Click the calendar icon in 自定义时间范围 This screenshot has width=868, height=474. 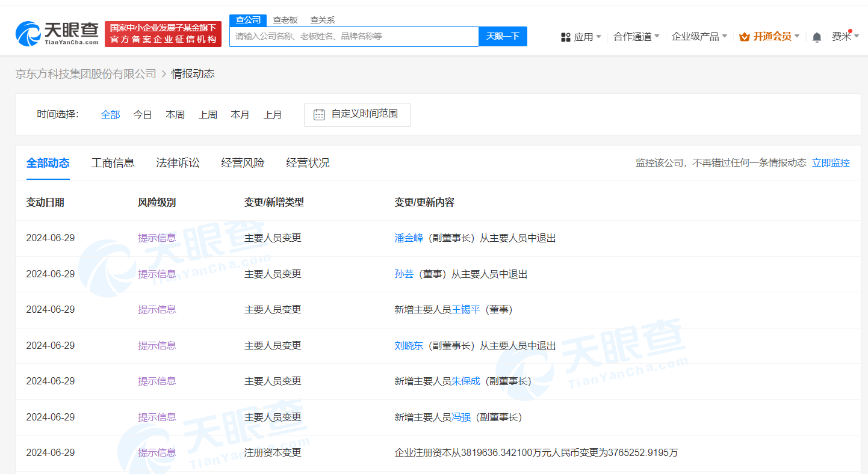319,114
